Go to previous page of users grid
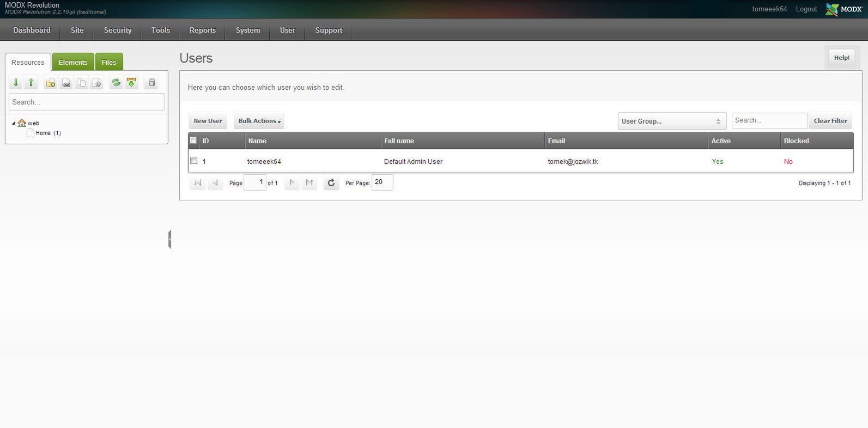The image size is (868, 428). (x=215, y=183)
